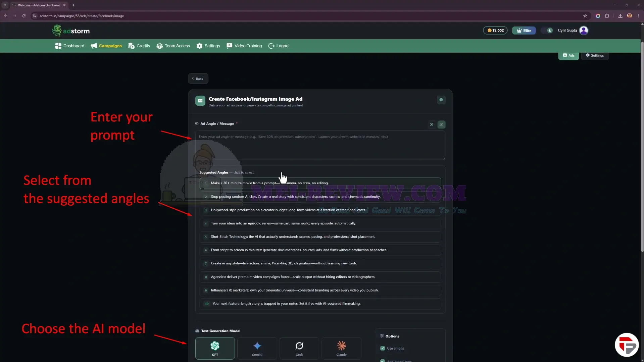The image size is (644, 362).
Task: Select the 'Influencers & marketers' angle
Action: pyautogui.click(x=320, y=291)
